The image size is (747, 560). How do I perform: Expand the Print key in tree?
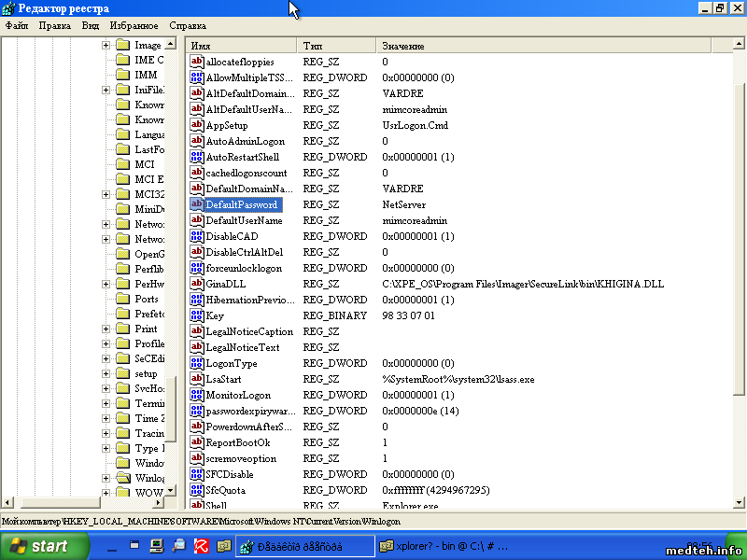pyautogui.click(x=106, y=329)
